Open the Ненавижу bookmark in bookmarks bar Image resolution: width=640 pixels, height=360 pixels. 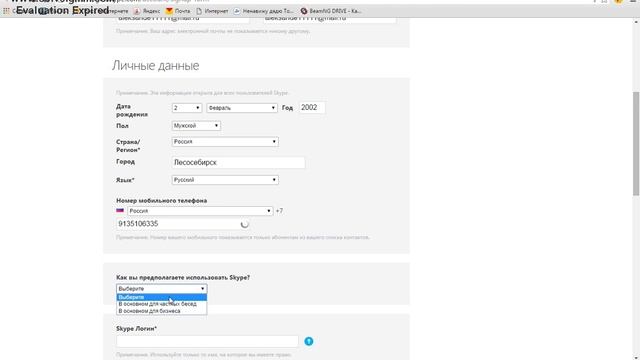[263, 11]
